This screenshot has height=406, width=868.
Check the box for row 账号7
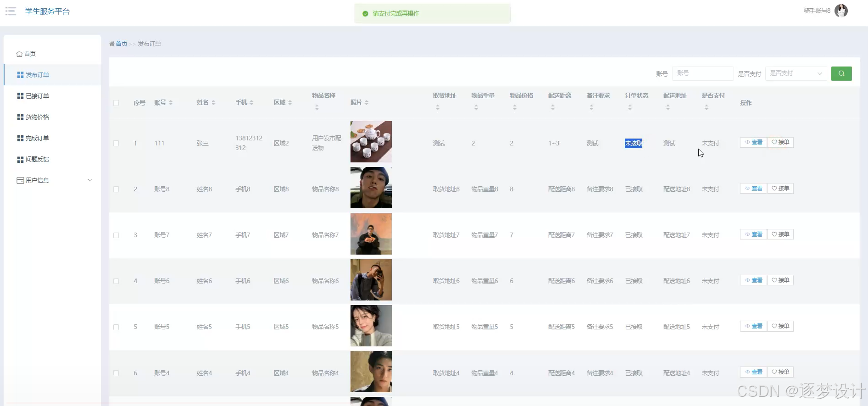pos(116,235)
